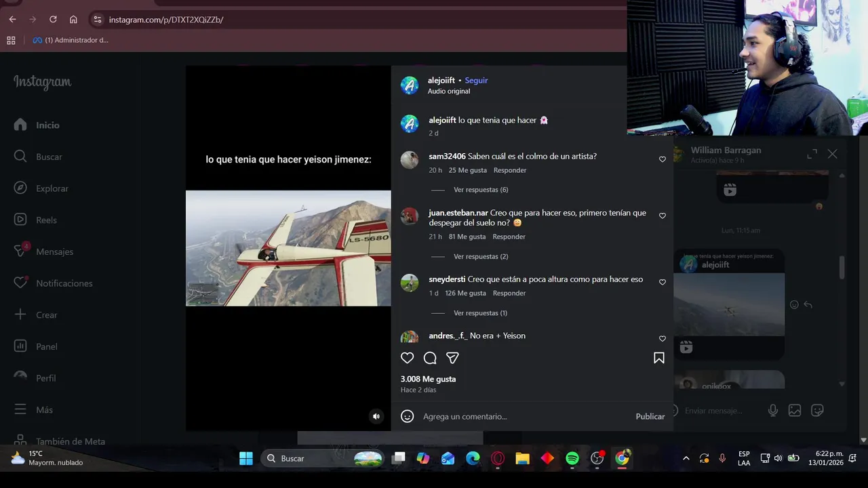The width and height of the screenshot is (868, 488).
Task: Open browser apps grid icon
Action: click(x=11, y=40)
